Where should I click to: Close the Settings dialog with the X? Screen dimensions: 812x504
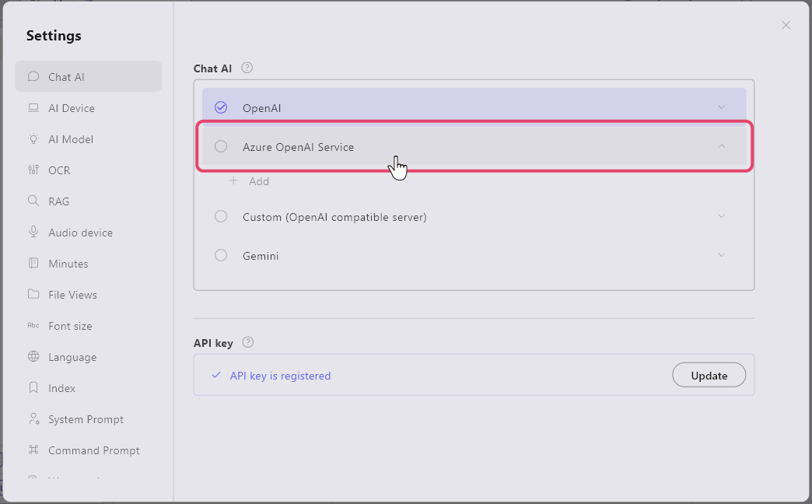tap(786, 25)
